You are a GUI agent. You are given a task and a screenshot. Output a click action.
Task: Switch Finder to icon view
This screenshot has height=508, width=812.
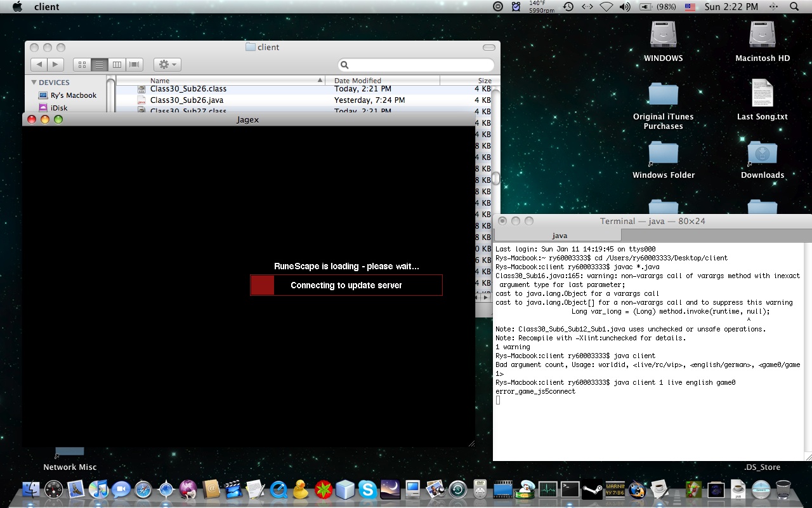[82, 64]
